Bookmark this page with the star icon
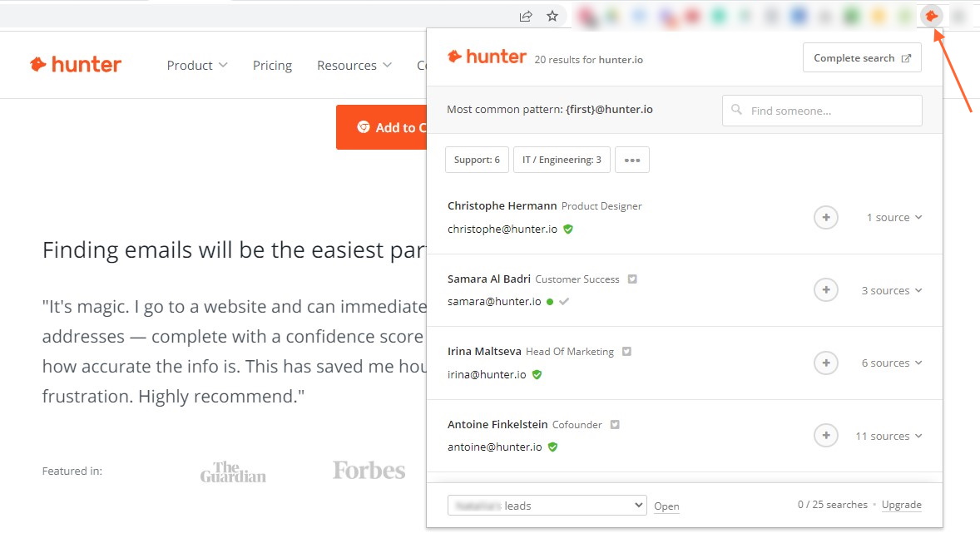The width and height of the screenshot is (980, 548). pyautogui.click(x=552, y=17)
